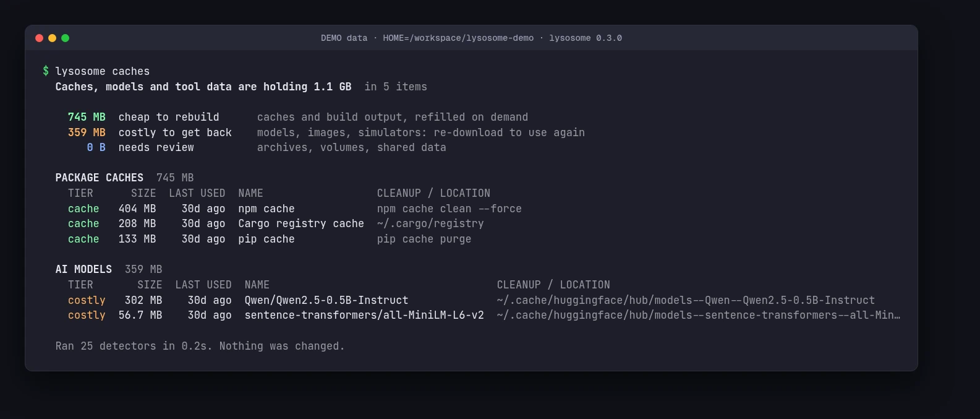Click the 'LAST USED' header under PACKAGE CACHES
The width and height of the screenshot is (980, 419).
pos(197,193)
